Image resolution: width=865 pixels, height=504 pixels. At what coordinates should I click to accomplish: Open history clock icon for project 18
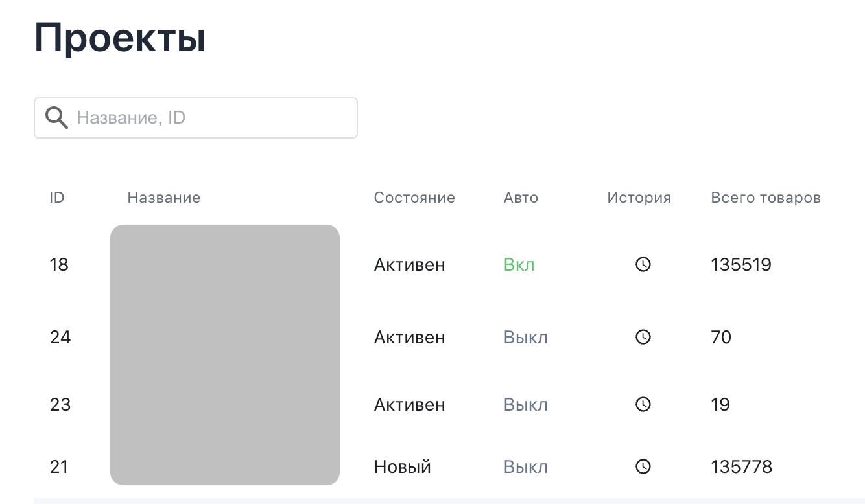point(643,264)
